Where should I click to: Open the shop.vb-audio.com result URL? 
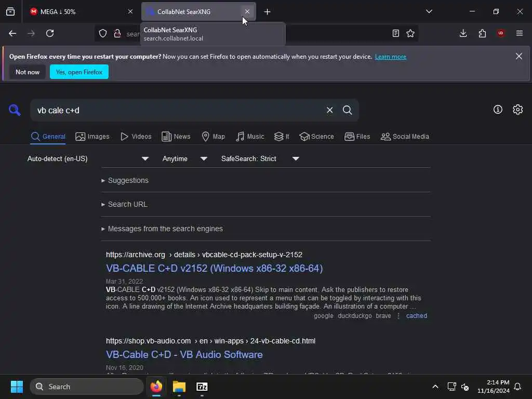point(210,341)
